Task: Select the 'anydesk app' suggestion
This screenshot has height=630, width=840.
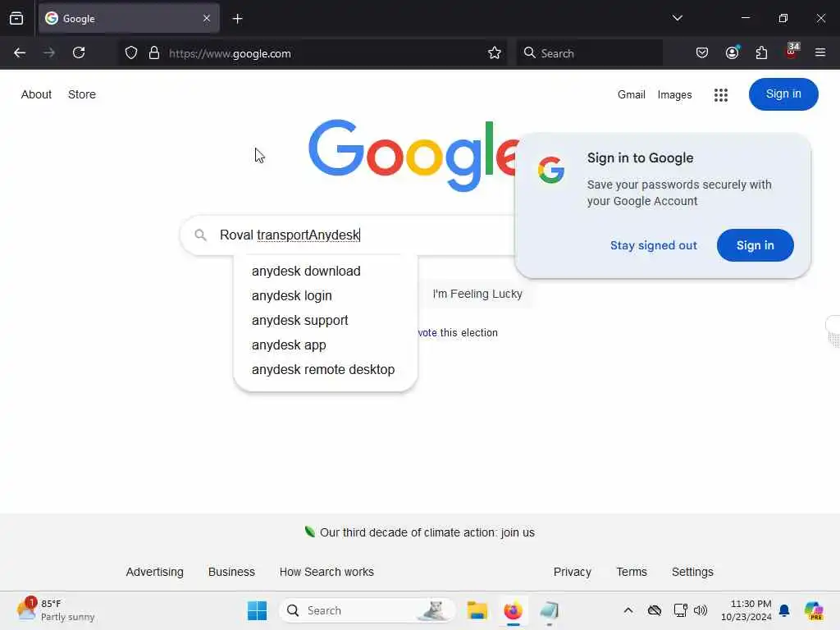Action: tap(289, 345)
